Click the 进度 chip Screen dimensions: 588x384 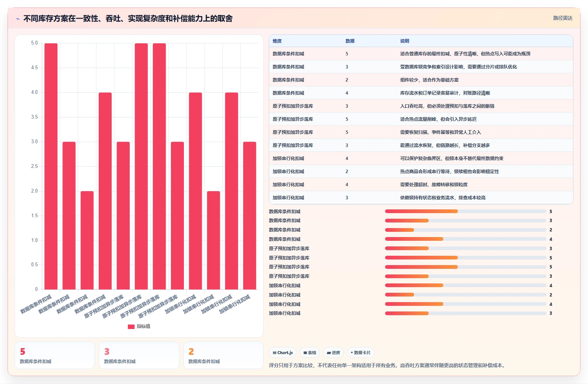pos(333,353)
